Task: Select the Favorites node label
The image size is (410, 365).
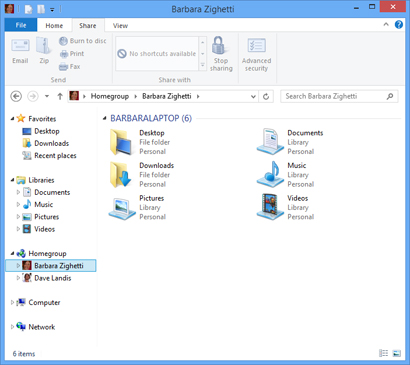Action: point(42,119)
